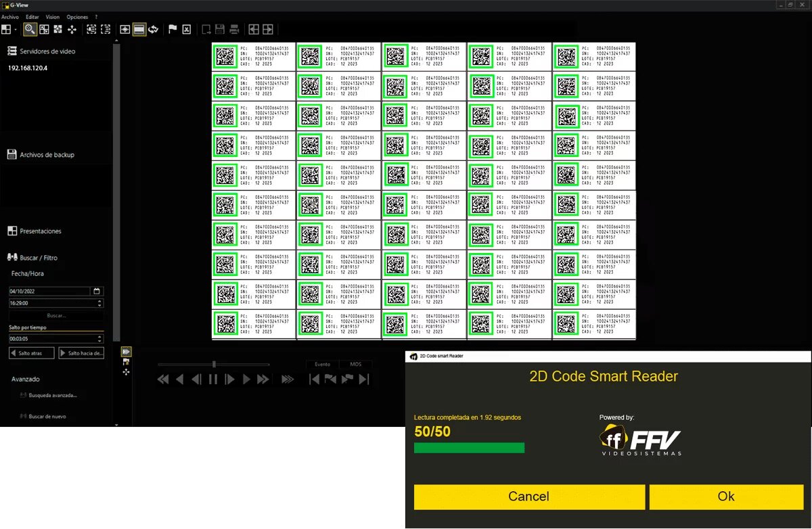Click Ok in 2D Code Smart Reader
The image size is (812, 529).
pos(726,497)
